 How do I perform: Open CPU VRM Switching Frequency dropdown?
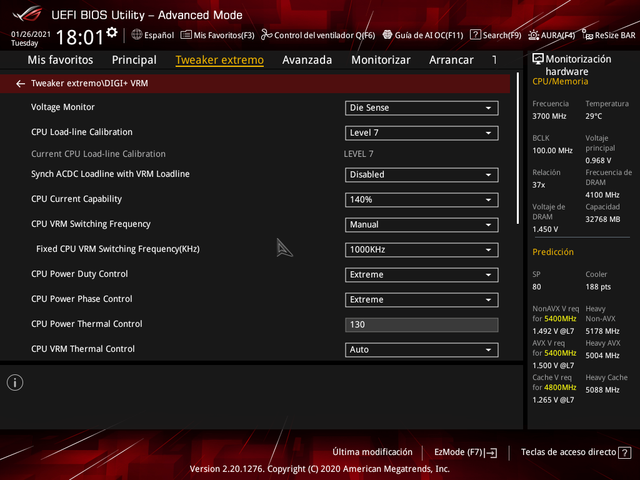pyautogui.click(x=422, y=225)
